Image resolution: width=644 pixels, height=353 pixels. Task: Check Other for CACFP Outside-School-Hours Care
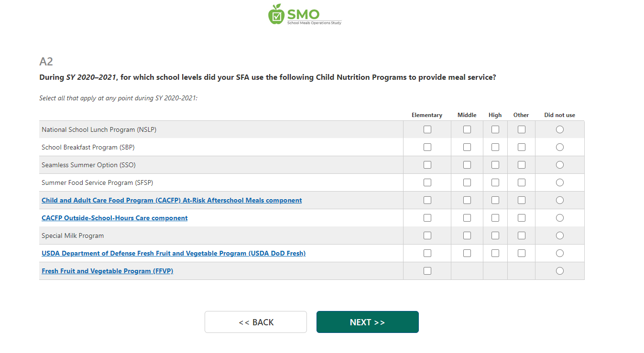522,218
